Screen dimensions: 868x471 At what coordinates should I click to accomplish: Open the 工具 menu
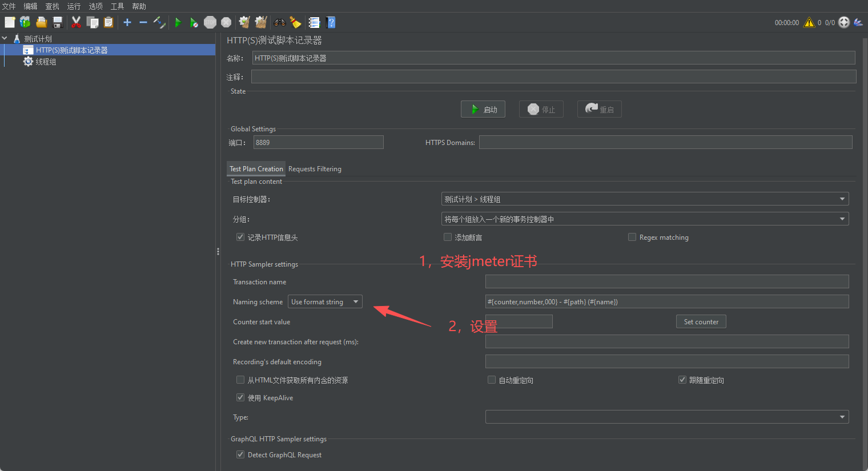pos(118,6)
